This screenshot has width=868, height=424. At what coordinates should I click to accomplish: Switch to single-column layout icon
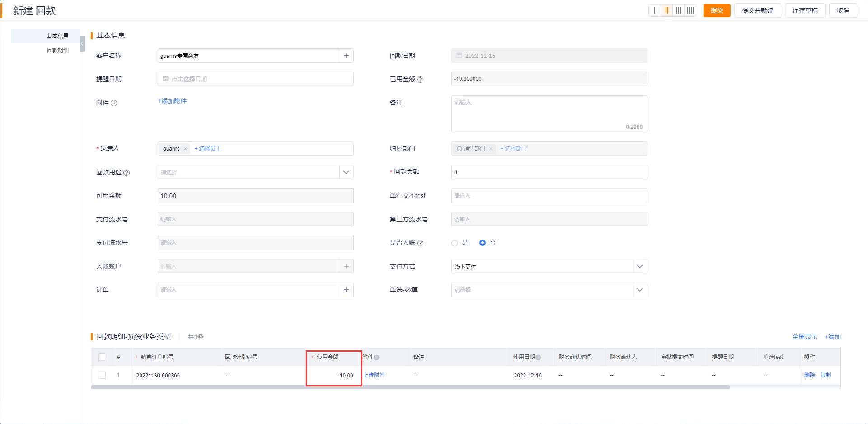655,10
